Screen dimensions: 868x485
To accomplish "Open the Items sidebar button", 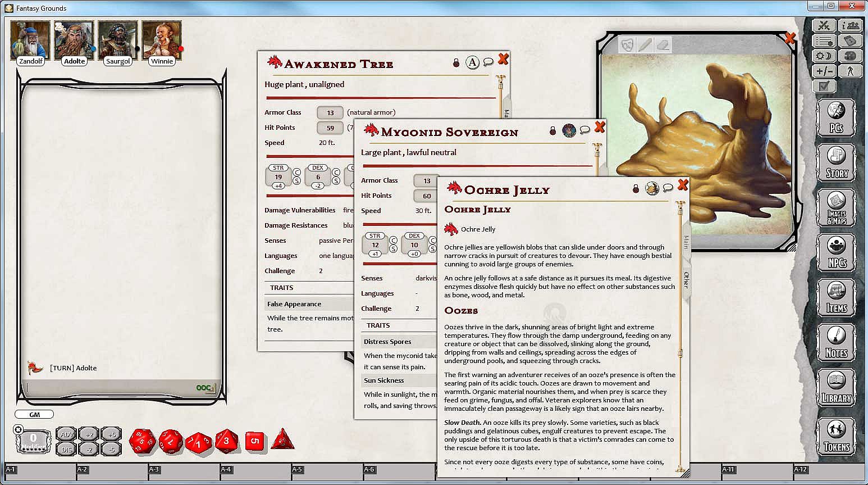I will coord(837,298).
